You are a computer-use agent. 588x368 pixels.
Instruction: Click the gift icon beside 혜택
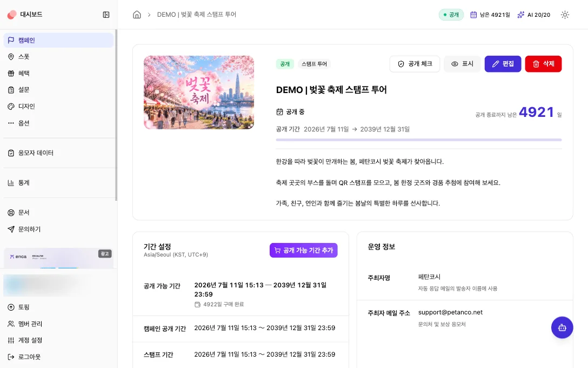pos(11,73)
